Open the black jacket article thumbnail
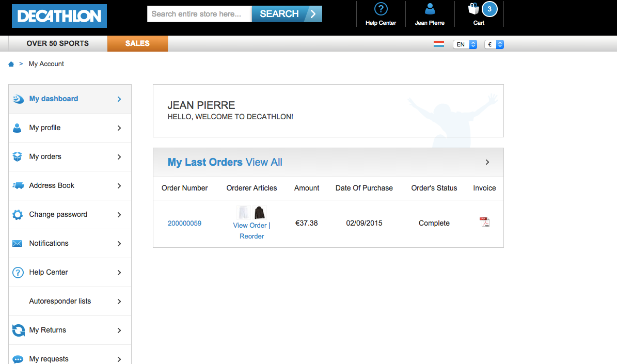This screenshot has width=617, height=364. pyautogui.click(x=259, y=213)
